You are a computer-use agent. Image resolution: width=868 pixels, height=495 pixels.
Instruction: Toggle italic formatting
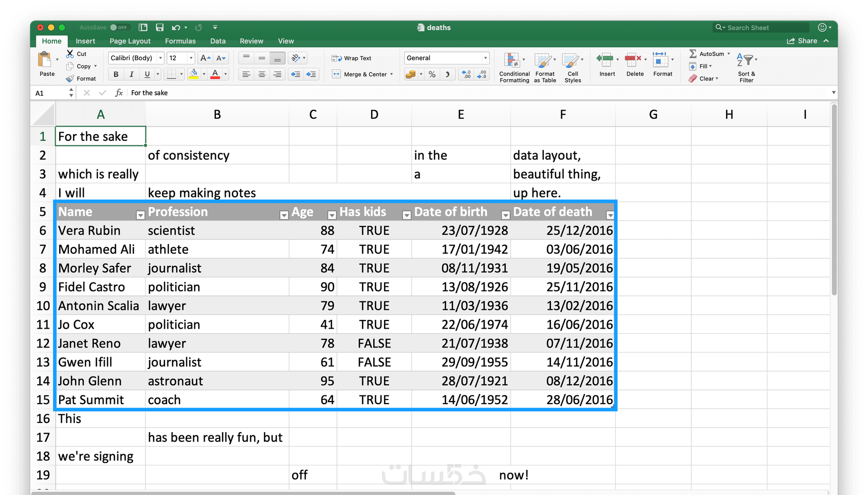[x=132, y=75]
